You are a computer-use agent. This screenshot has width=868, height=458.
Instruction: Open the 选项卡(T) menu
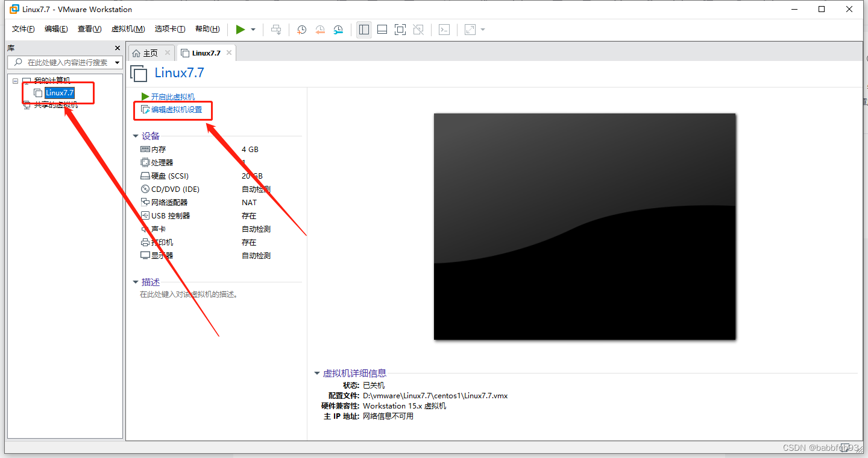[170, 29]
